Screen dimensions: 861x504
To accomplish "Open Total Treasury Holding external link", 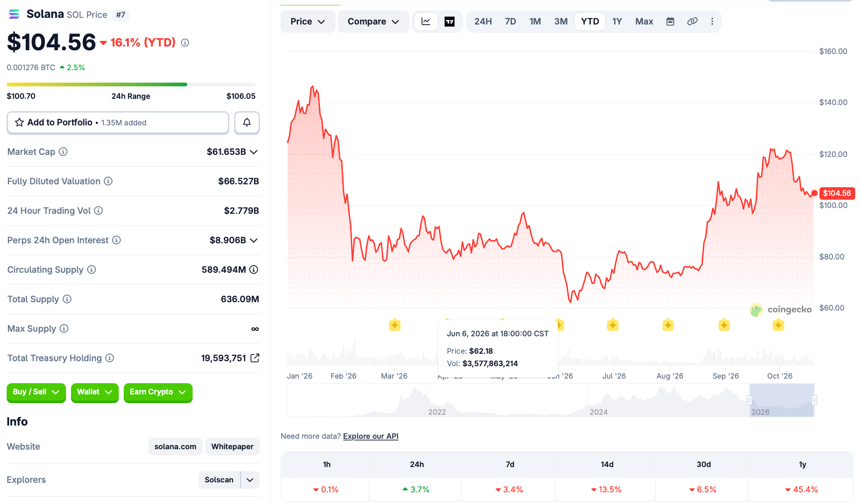I will (x=255, y=358).
